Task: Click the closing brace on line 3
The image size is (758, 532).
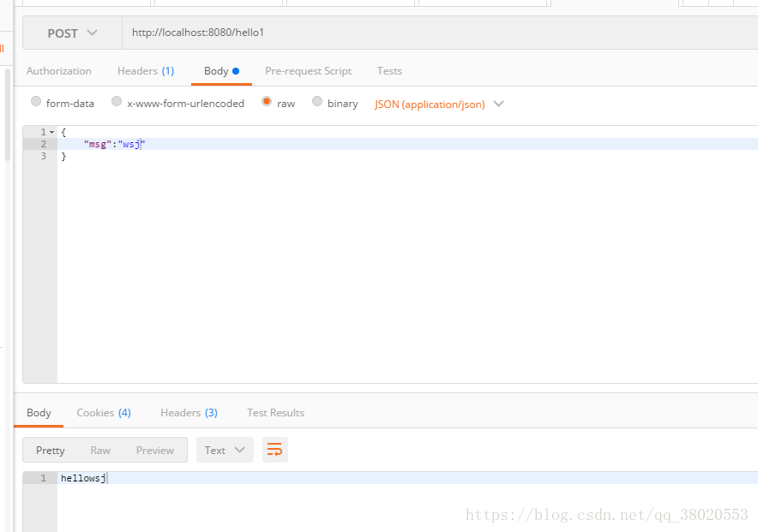Action: pos(63,157)
